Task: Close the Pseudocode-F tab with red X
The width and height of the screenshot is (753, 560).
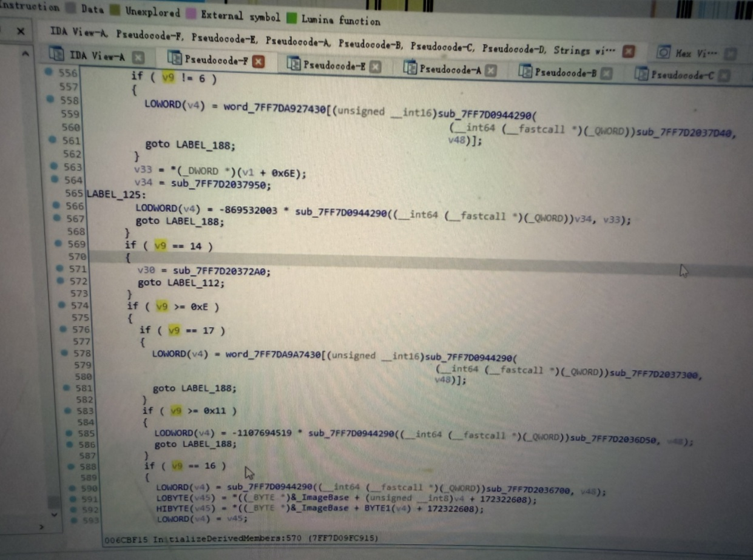Action: pyautogui.click(x=258, y=61)
